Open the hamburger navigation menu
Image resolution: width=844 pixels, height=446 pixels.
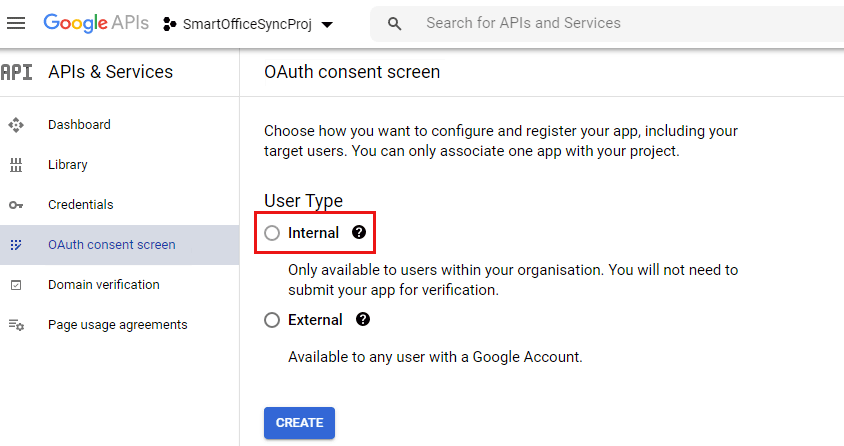click(16, 23)
